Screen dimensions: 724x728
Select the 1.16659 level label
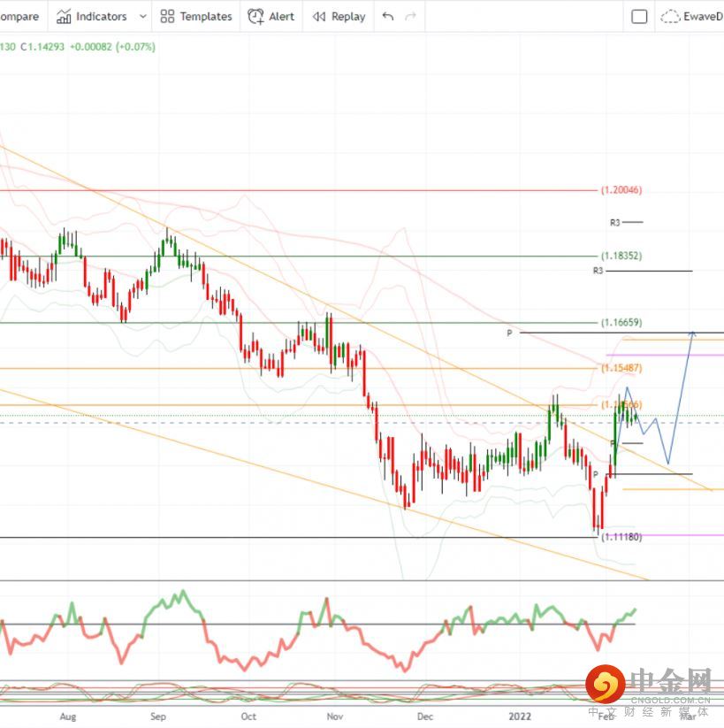(621, 322)
